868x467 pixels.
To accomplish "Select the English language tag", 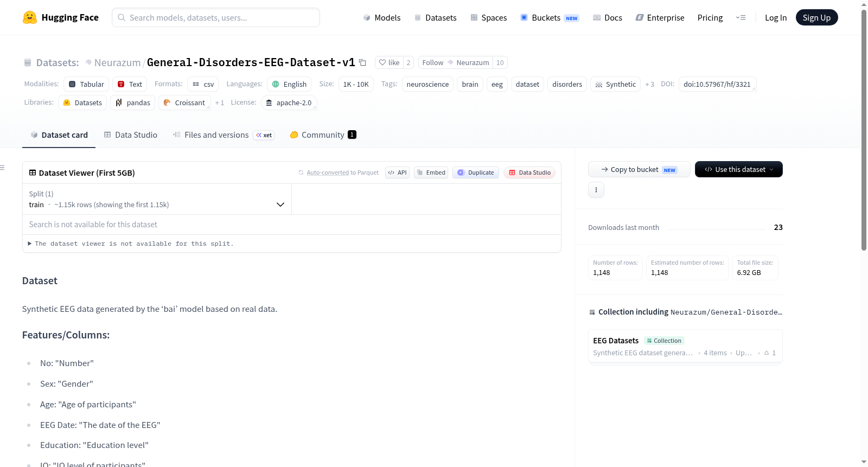I will [x=289, y=84].
